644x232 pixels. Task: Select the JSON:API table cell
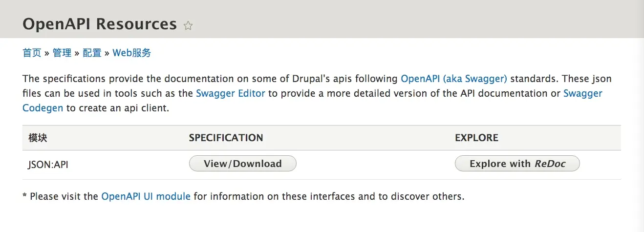48,165
